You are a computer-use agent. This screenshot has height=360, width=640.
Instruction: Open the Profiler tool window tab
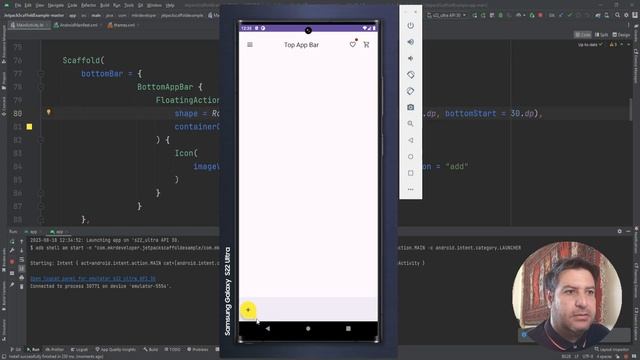coord(55,349)
